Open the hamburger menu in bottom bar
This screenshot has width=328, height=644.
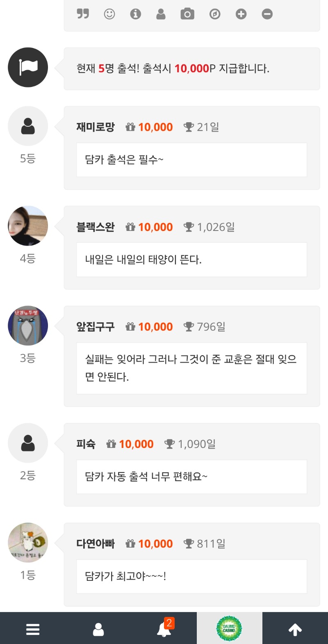coord(33,629)
